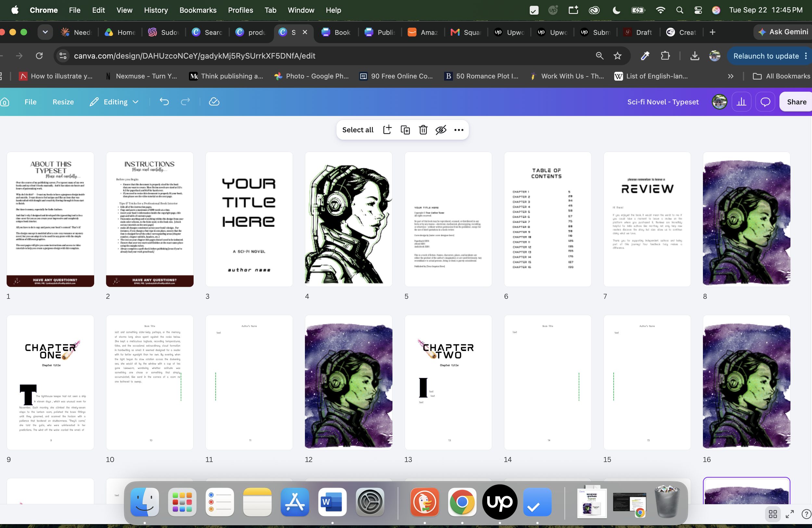
Task: Check cloud save status icon
Action: 214,102
